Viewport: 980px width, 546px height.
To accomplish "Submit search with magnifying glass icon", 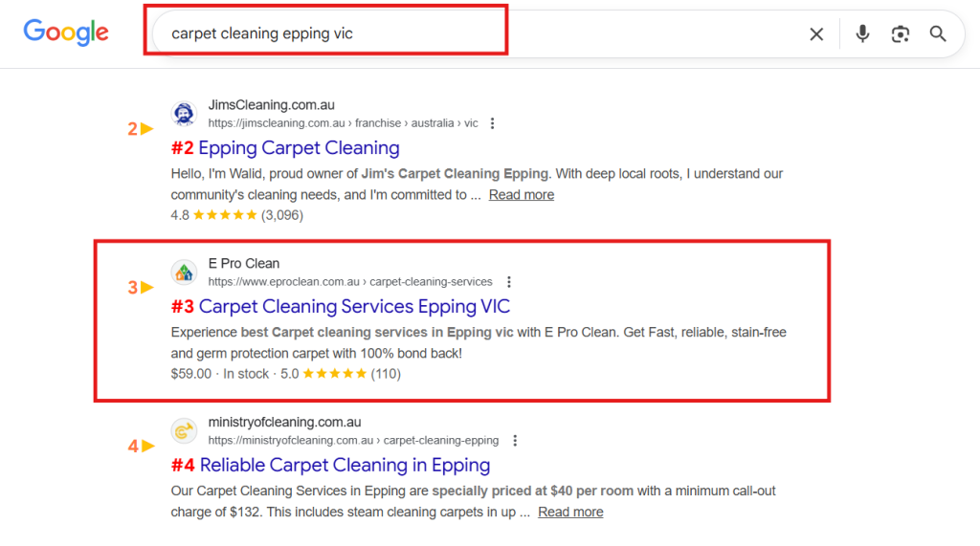I will (938, 34).
